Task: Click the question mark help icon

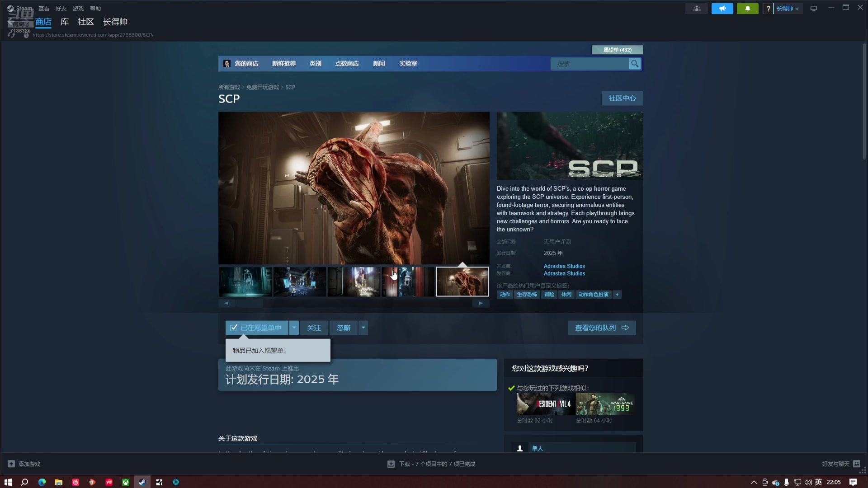Action: point(768,9)
